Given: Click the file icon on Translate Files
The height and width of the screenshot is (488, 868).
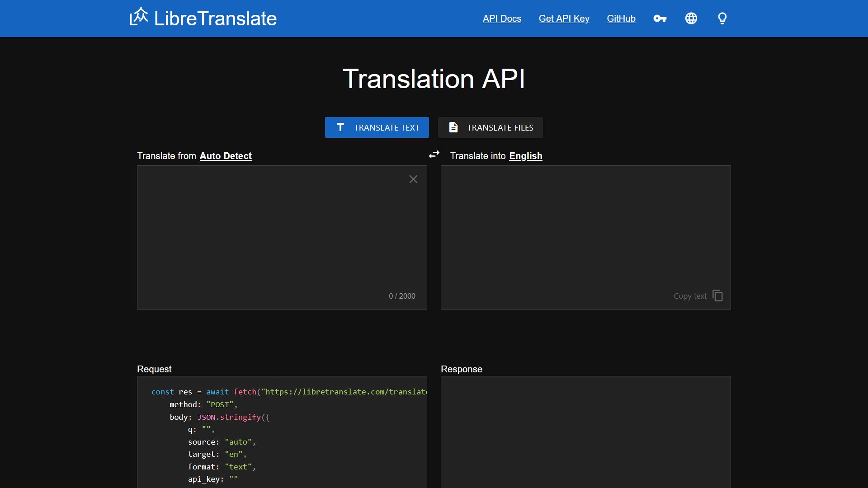Looking at the screenshot, I should tap(453, 127).
